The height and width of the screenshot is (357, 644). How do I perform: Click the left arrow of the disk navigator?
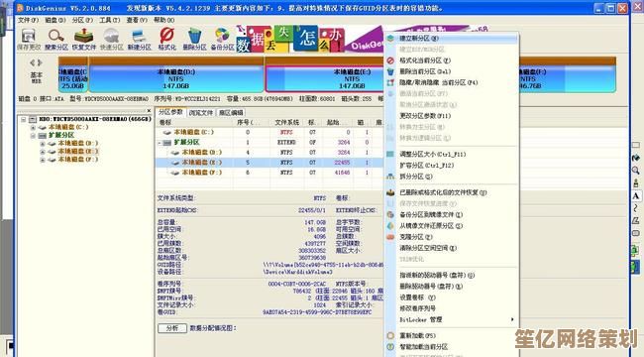point(33,62)
